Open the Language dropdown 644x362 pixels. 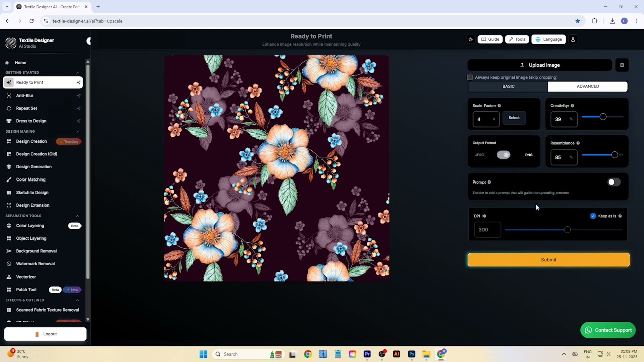[549, 39]
